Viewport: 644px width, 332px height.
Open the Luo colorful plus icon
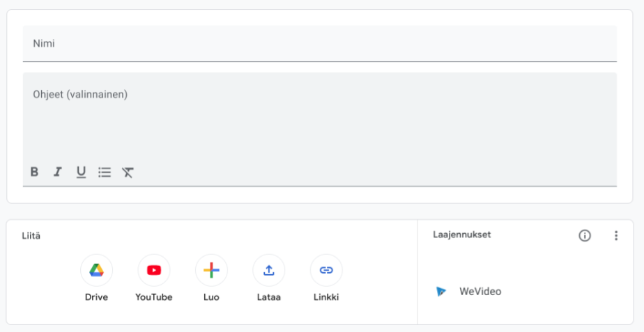point(211,271)
